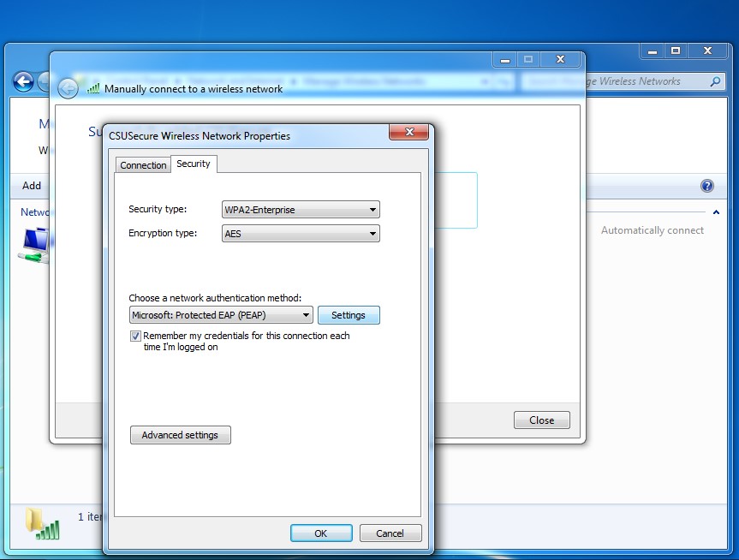Select the Security tab
Screen dimensions: 739x560
point(194,164)
